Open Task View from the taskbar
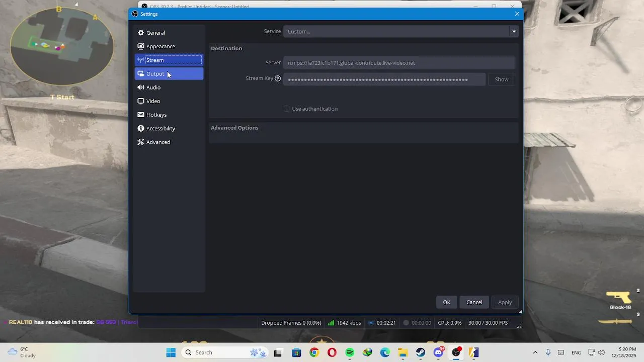The image size is (644, 362). [x=278, y=352]
